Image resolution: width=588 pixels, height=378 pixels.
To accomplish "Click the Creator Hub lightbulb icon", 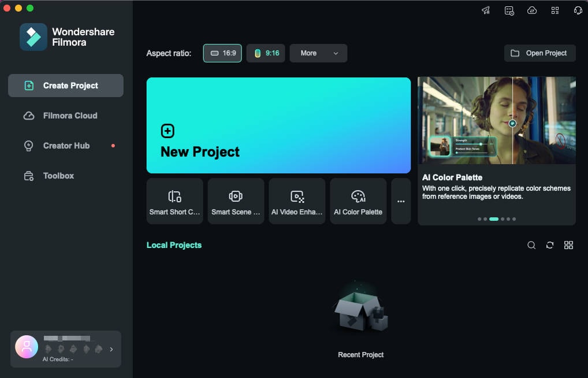I will tap(28, 146).
